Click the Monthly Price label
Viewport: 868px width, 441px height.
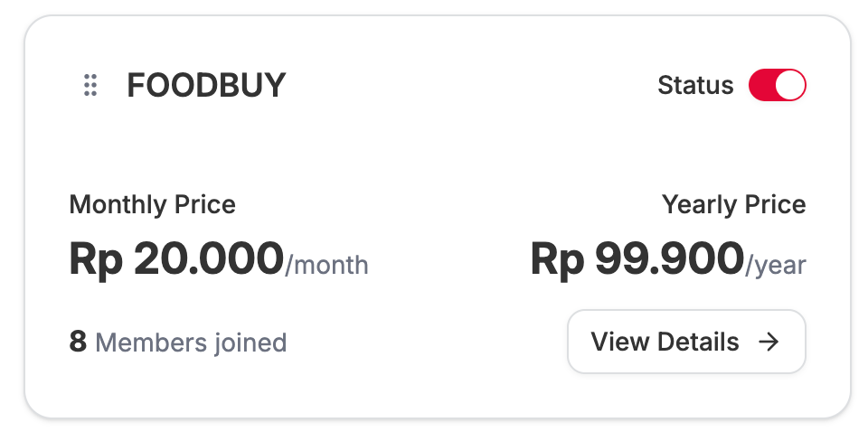pyautogui.click(x=152, y=204)
